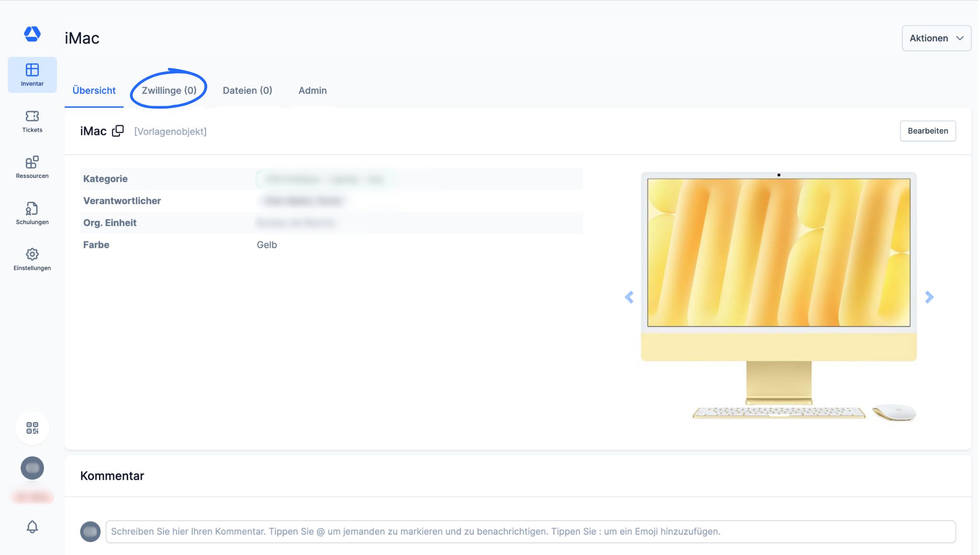The width and height of the screenshot is (980, 555).
Task: Open the Admin tab
Action: 312,90
